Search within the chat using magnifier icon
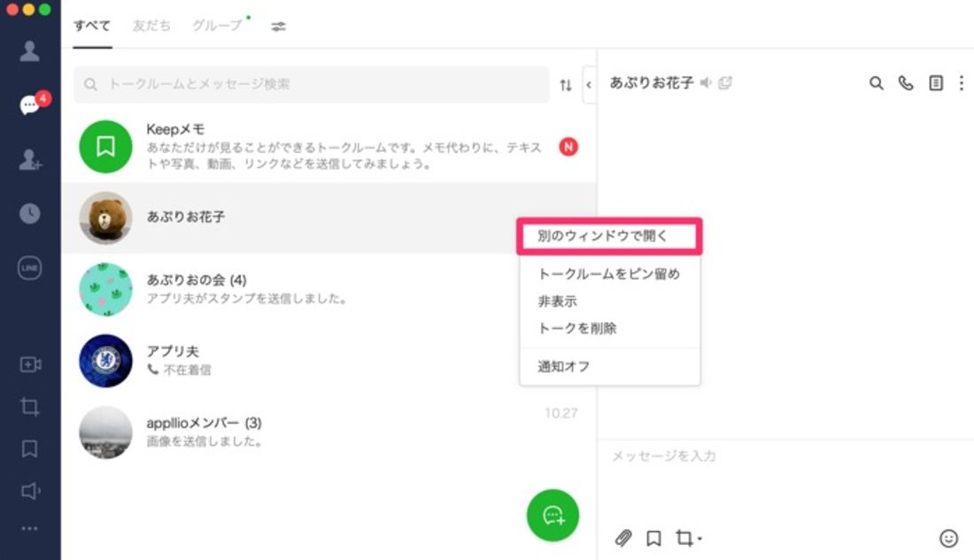Viewport: 974px width, 560px height. pyautogui.click(x=876, y=83)
